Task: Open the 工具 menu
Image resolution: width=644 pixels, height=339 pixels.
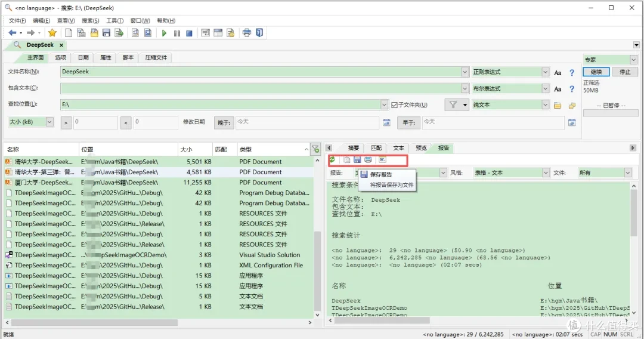Action: point(114,20)
